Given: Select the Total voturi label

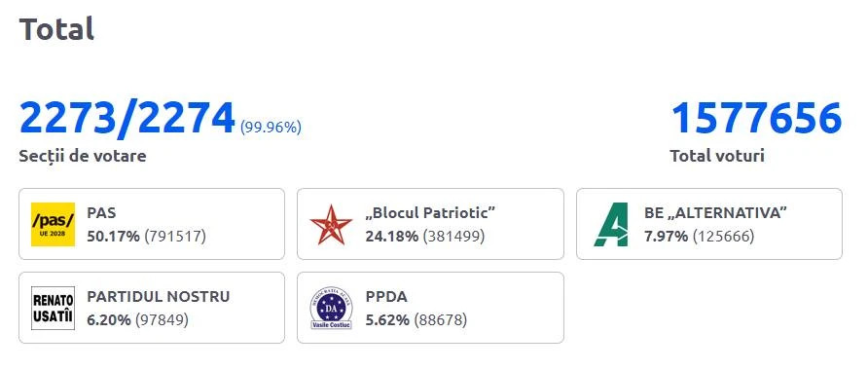Looking at the screenshot, I should tap(717, 156).
